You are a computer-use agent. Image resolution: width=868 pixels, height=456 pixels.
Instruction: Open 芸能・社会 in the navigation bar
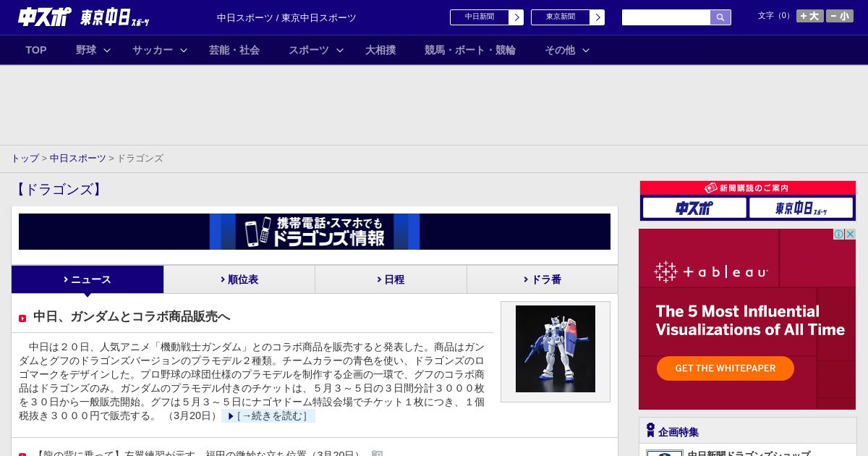234,50
